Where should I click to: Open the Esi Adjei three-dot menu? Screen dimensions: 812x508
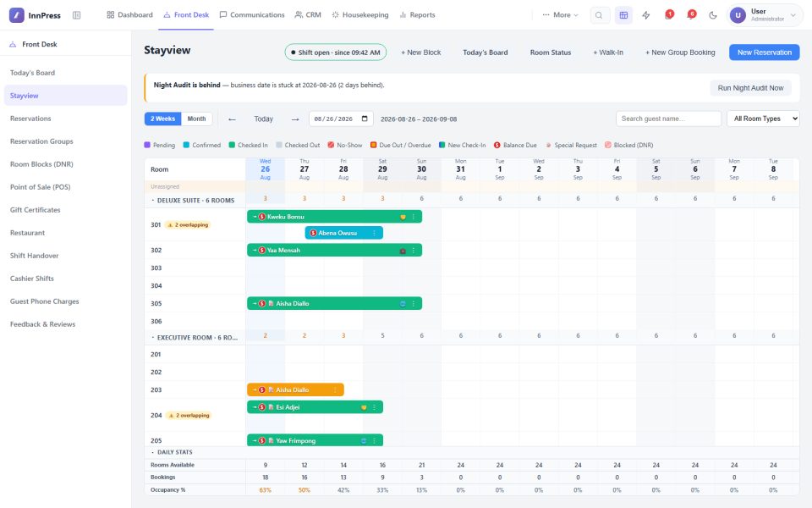coord(375,407)
